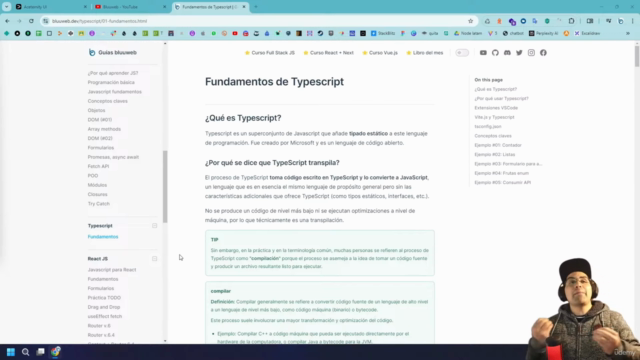Collapse the Typescript sidebar section
Image resolution: width=640 pixels, height=360 pixels.
tap(154, 226)
